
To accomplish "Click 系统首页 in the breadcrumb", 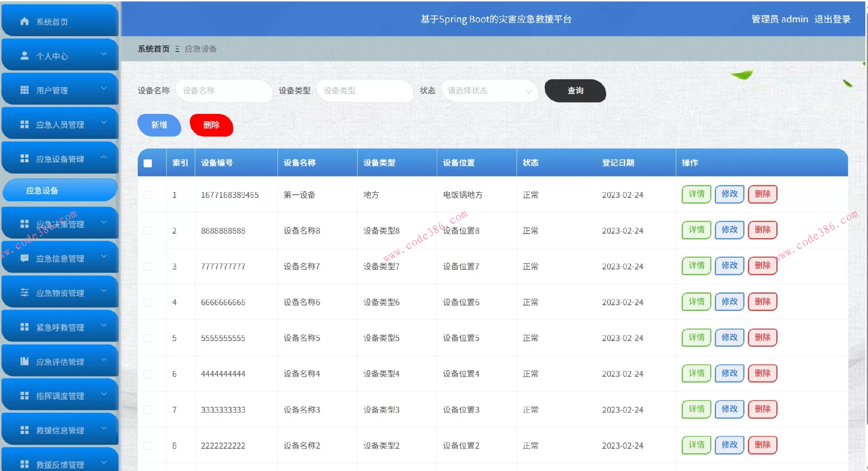I will [x=153, y=49].
